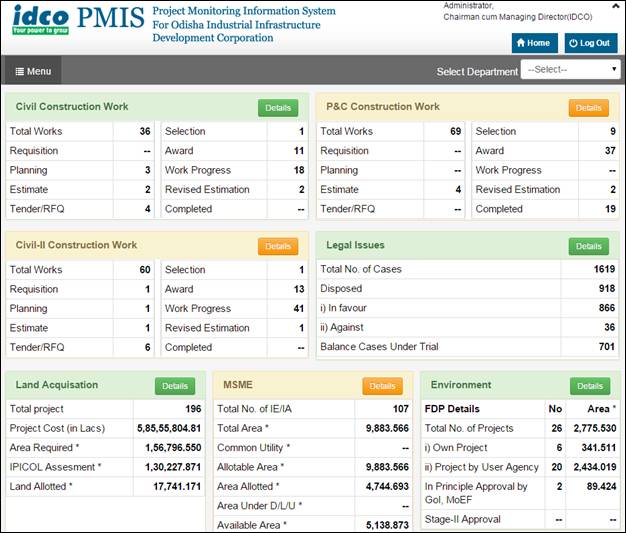Click the Civil Construction Work heading
This screenshot has width=626, height=533.
[72, 107]
